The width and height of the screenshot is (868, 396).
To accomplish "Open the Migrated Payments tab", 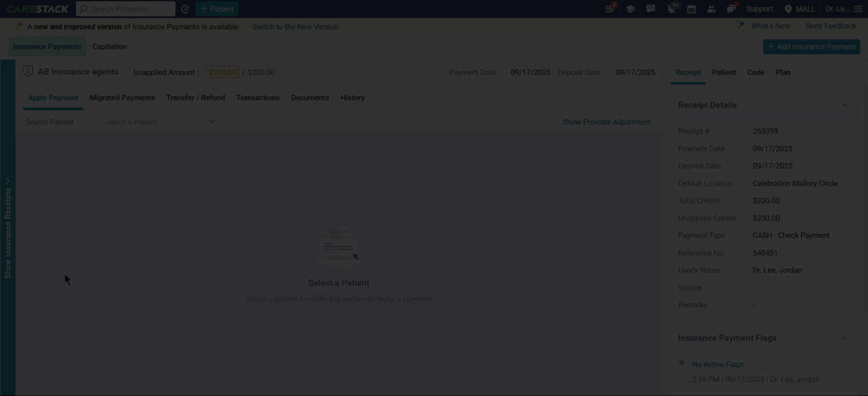I will tap(122, 98).
